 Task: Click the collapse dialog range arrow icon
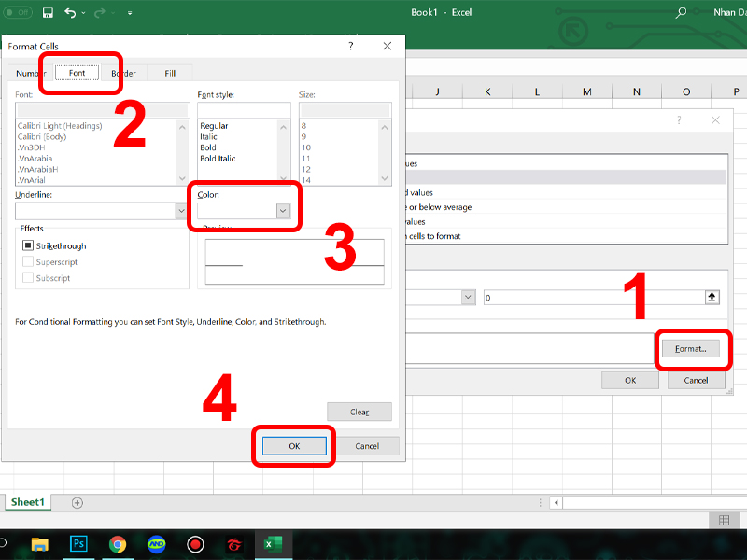(x=712, y=297)
